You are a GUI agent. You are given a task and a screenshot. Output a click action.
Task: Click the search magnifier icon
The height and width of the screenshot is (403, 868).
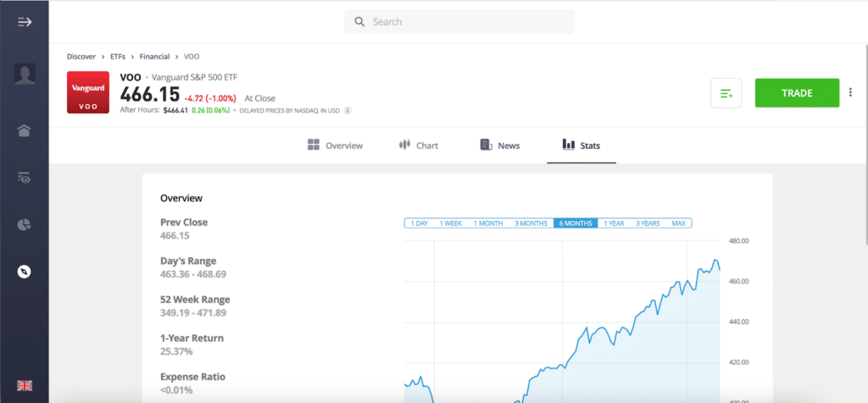[359, 22]
